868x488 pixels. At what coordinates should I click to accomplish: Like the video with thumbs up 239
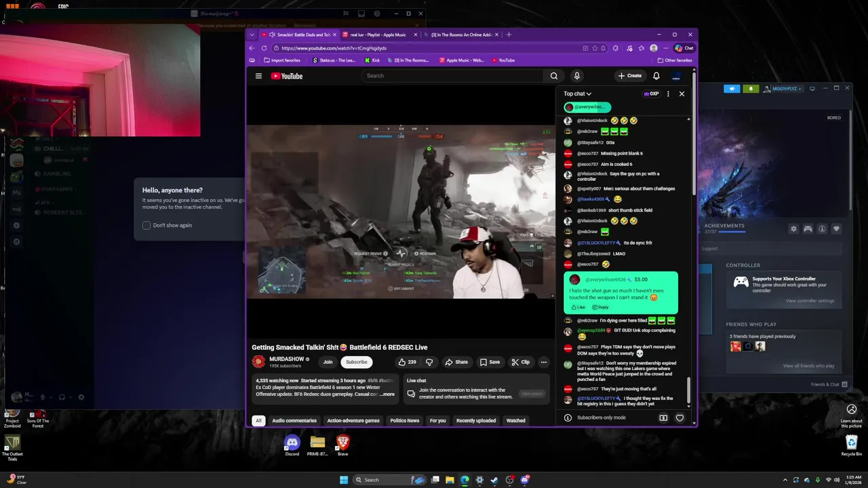coord(407,362)
